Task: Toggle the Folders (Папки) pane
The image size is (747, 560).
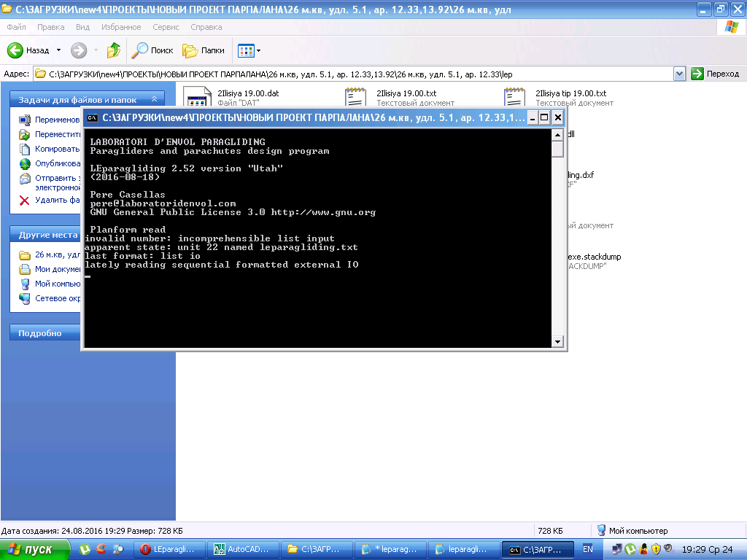Action: [x=204, y=50]
